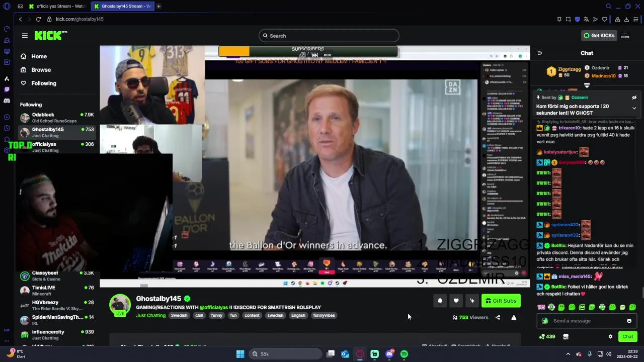Select the English tag
Screen dimensions: 644x362
pos(298,315)
